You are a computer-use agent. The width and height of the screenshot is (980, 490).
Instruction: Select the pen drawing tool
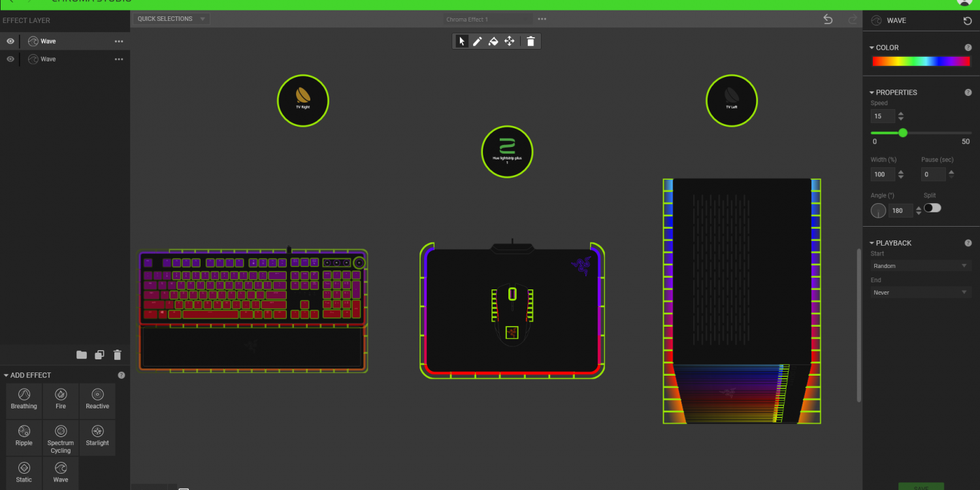click(478, 41)
